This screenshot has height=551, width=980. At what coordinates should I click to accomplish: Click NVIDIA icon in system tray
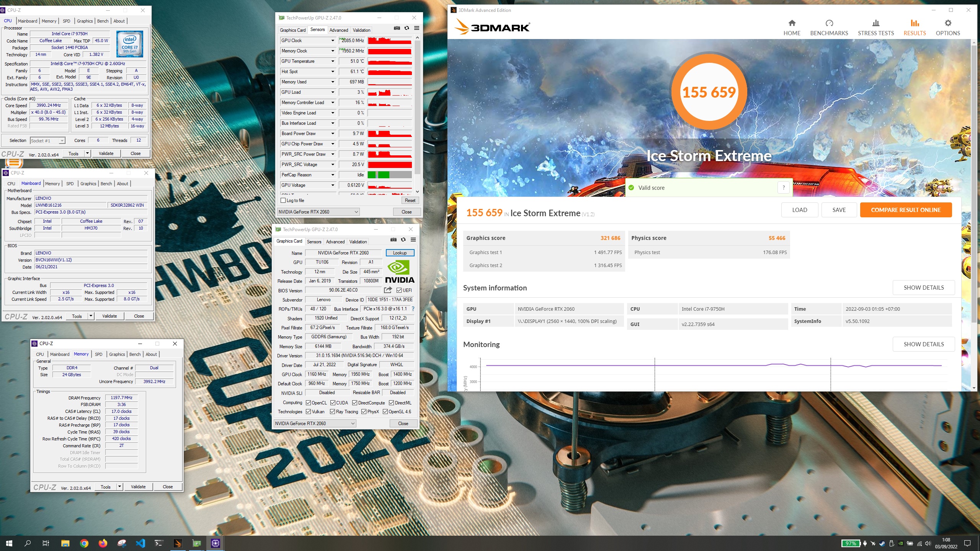pyautogui.click(x=901, y=543)
